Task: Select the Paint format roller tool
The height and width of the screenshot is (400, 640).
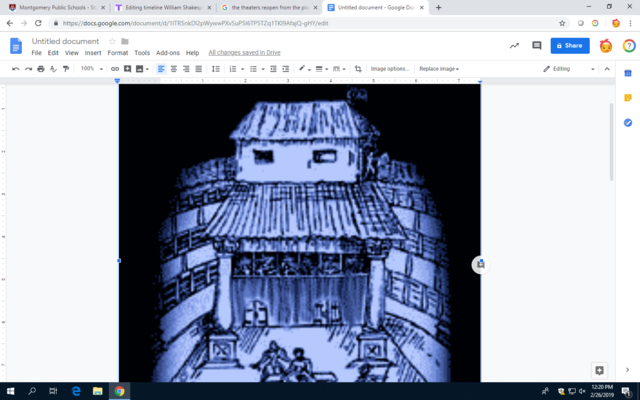Action: [66, 69]
